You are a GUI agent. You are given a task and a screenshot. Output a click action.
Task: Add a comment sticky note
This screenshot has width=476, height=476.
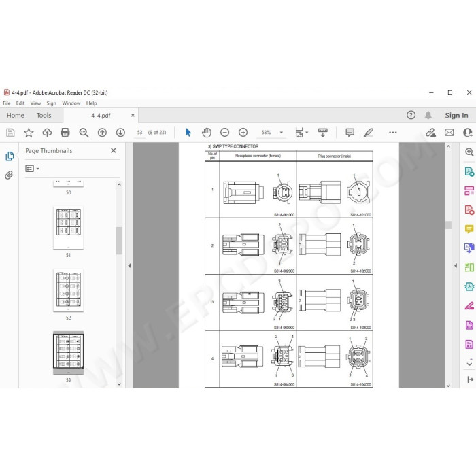coord(350,133)
